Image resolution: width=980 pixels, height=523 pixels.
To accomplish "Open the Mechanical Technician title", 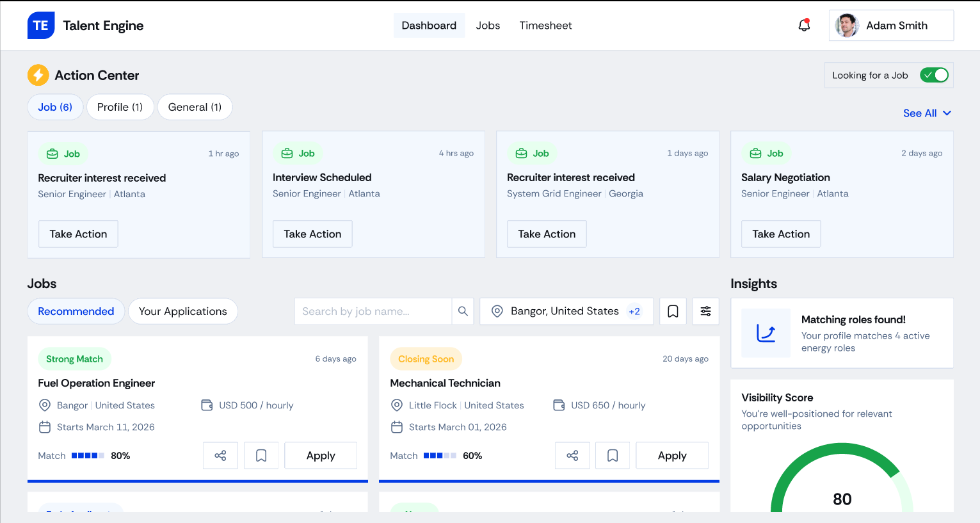I will (446, 383).
